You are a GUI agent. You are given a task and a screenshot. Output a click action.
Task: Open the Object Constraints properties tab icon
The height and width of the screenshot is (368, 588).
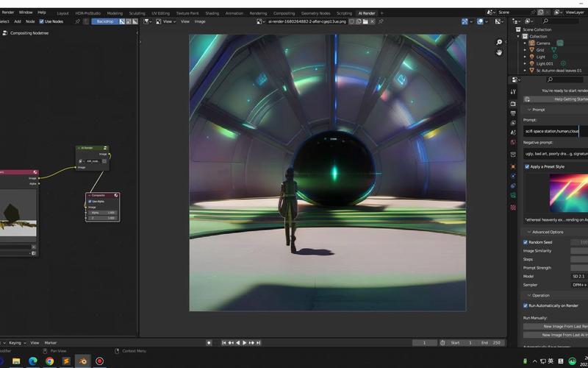pyautogui.click(x=513, y=185)
